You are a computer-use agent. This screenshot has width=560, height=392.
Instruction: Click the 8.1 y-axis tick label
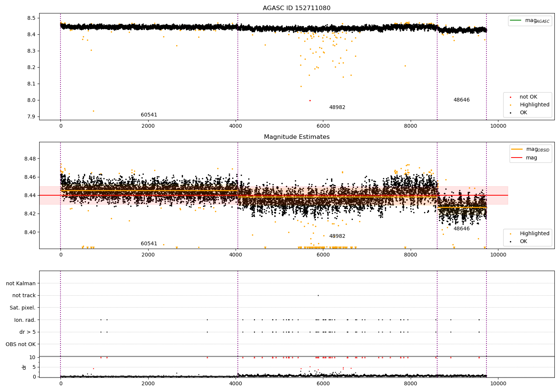(31, 84)
